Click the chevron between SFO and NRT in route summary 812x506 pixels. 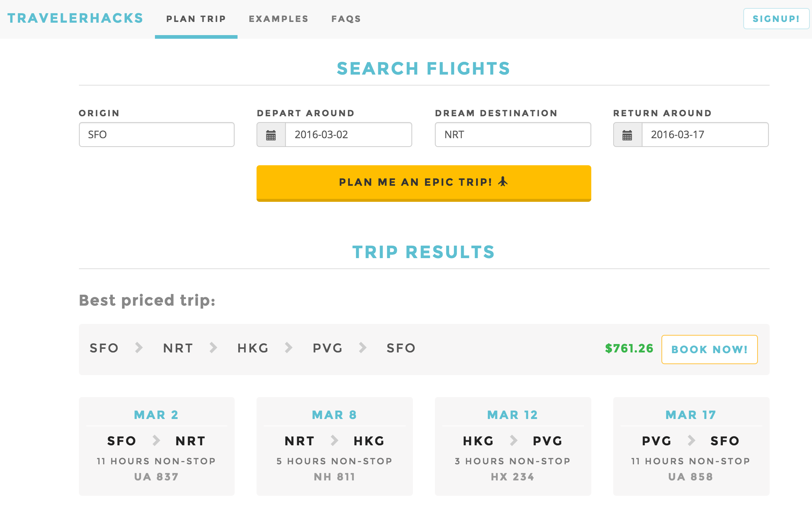click(x=139, y=348)
